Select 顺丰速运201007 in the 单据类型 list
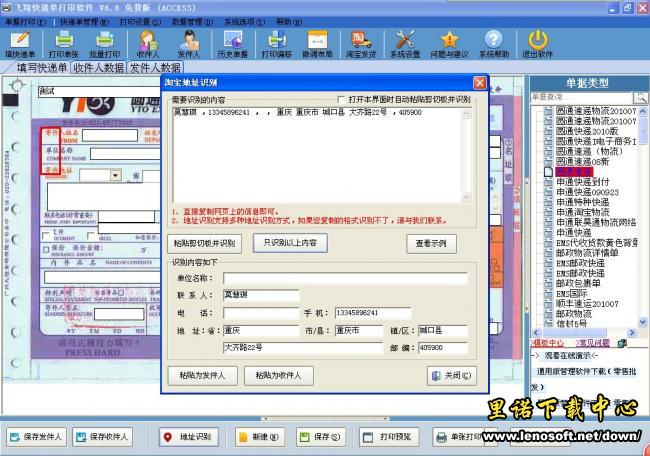Image resolution: width=650 pixels, height=456 pixels. 587,304
